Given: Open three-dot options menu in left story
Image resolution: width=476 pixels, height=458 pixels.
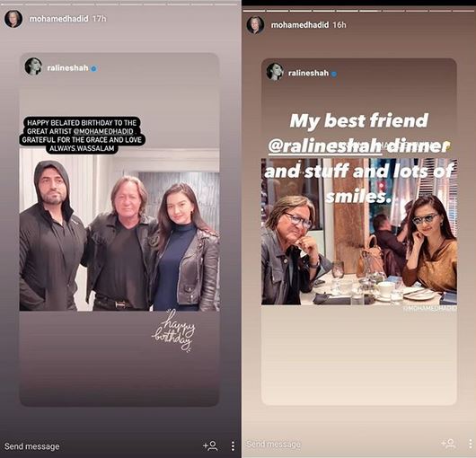Looking at the screenshot, I should (233, 445).
